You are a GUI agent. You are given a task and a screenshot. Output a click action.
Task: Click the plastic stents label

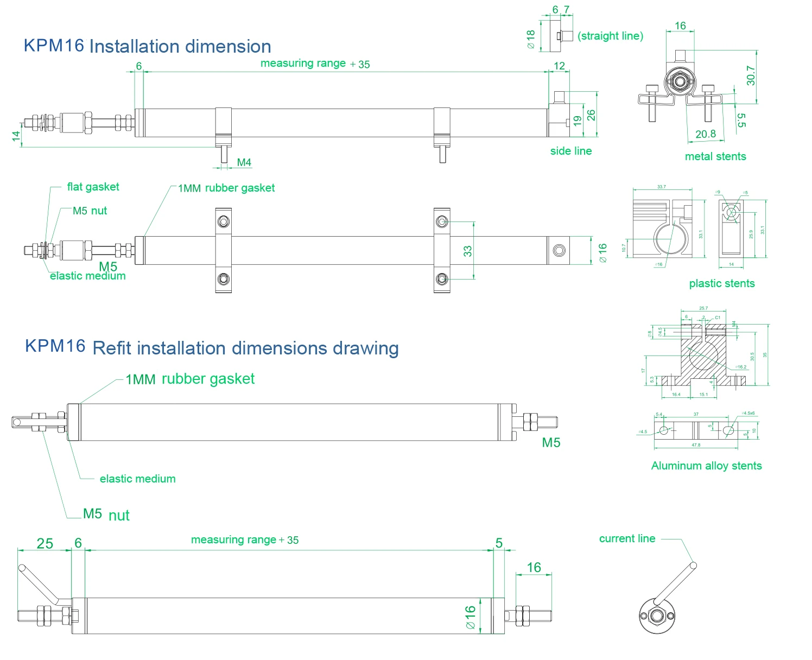721,283
